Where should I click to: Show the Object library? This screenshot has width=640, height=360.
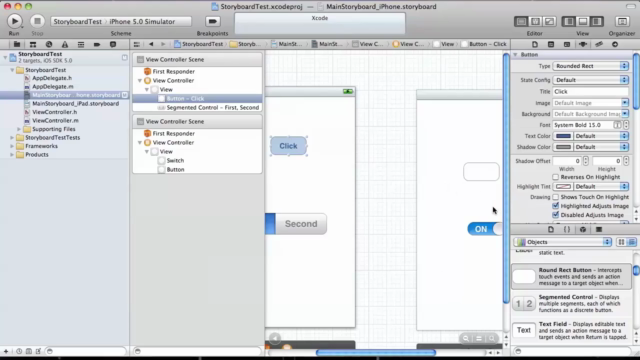[x=583, y=229]
